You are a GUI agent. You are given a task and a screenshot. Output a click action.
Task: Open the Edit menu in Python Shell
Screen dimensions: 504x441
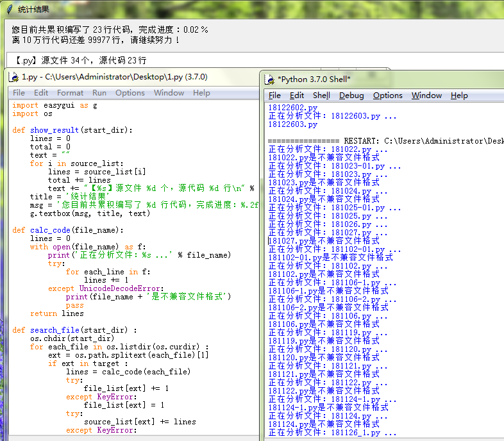(x=297, y=96)
